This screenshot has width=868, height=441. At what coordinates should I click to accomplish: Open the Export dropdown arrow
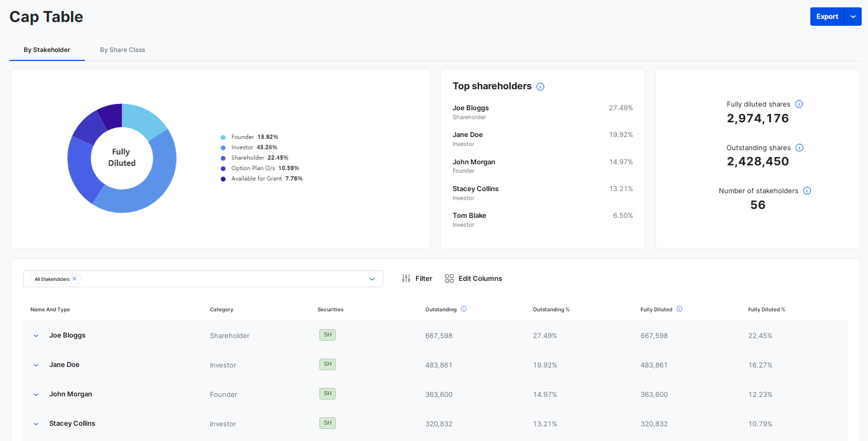853,17
